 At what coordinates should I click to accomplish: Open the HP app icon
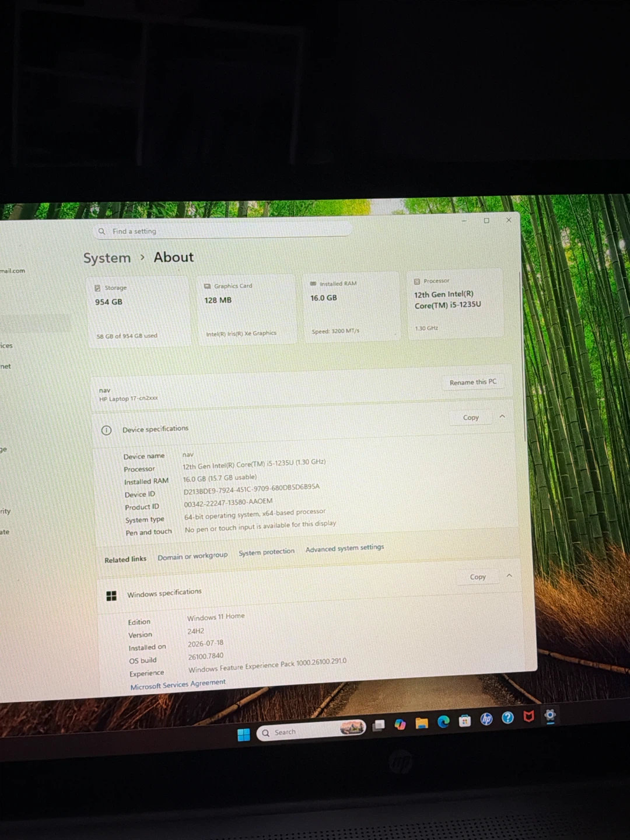487,719
